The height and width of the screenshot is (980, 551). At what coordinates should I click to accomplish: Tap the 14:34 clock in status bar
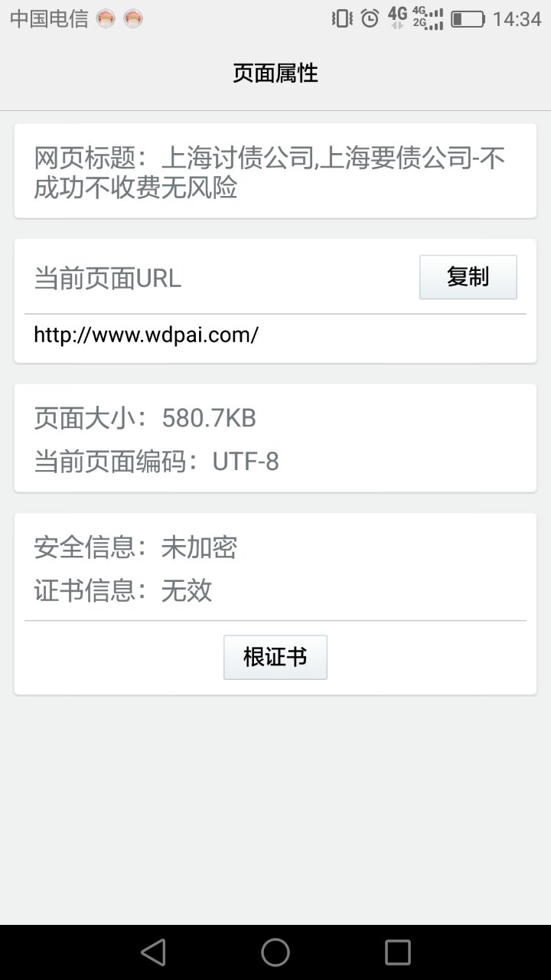click(x=517, y=19)
